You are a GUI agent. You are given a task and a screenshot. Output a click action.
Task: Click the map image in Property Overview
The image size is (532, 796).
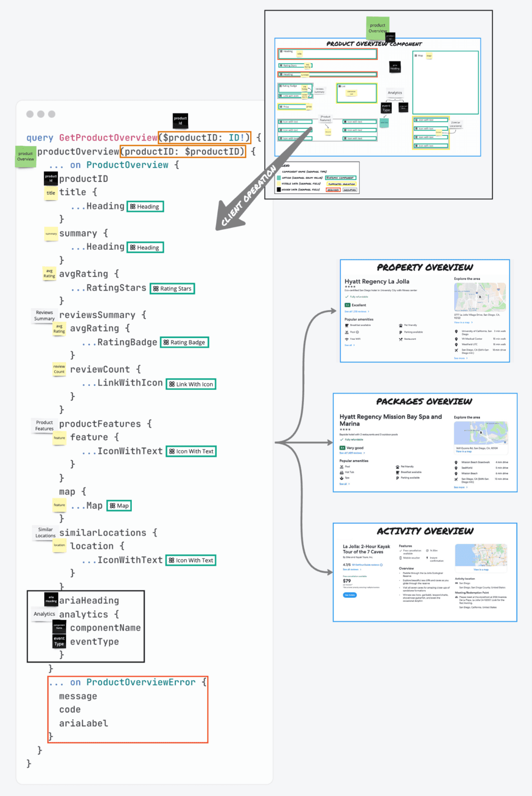[x=480, y=296]
